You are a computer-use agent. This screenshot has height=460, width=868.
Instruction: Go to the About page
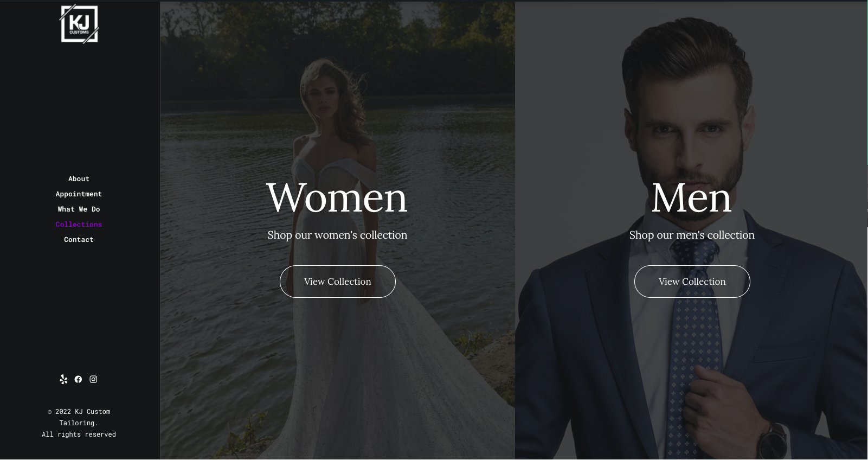pos(79,178)
